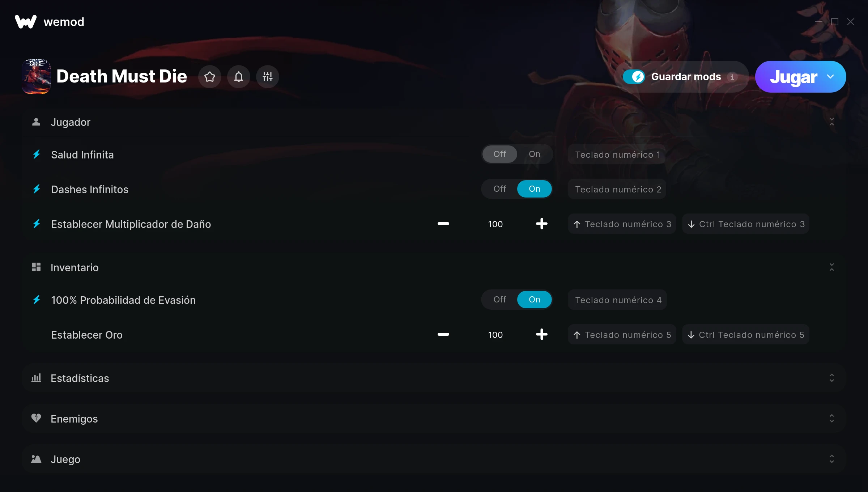Click the Death Must Die game thumbnail

tap(36, 77)
